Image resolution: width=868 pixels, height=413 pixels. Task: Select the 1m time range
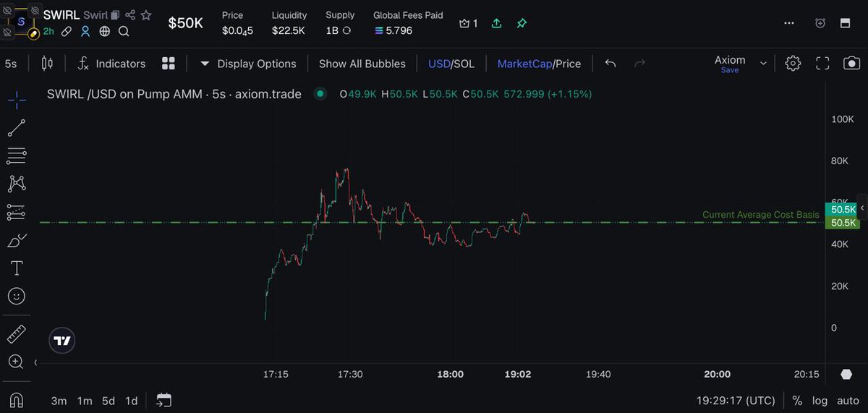pyautogui.click(x=85, y=401)
